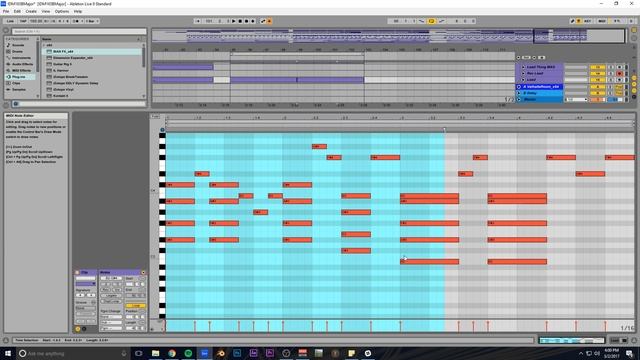Open the Master output routing dropdown
Viewport: 640px width, 360px height.
pyautogui.click(x=576, y=99)
